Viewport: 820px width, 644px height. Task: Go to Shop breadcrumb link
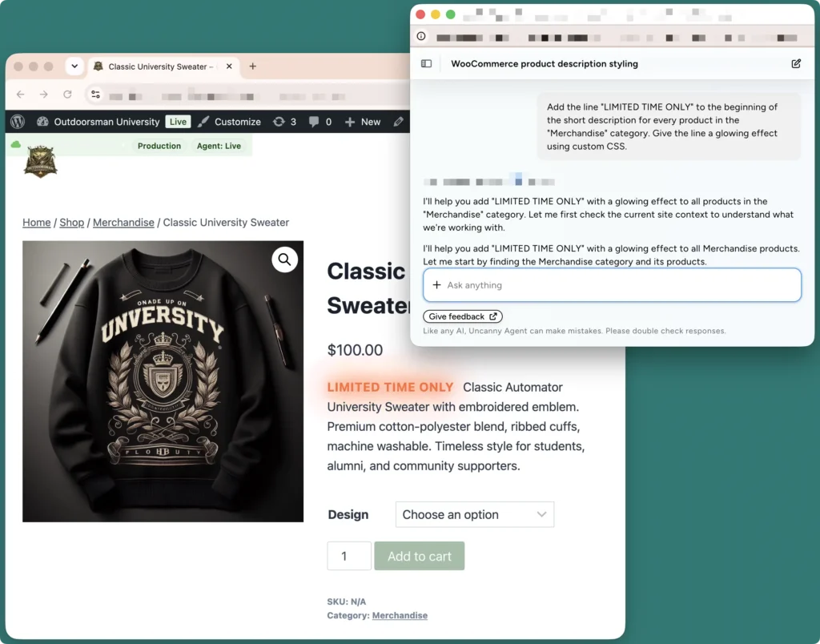pyautogui.click(x=71, y=223)
